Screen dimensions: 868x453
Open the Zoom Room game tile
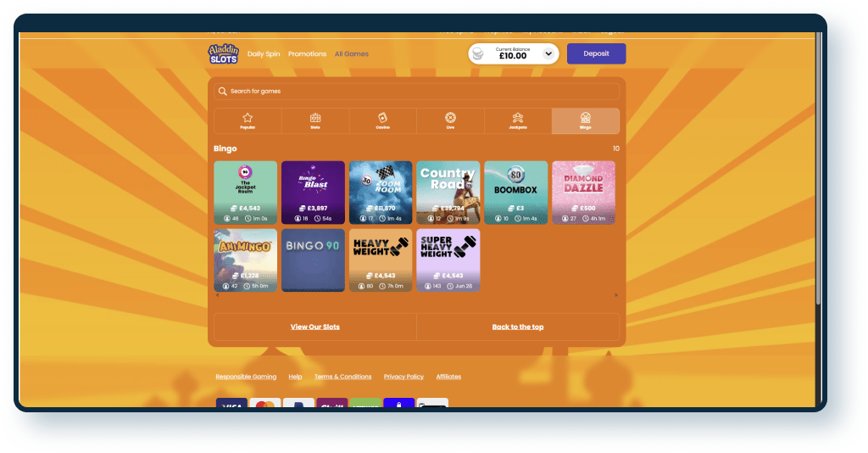point(381,193)
